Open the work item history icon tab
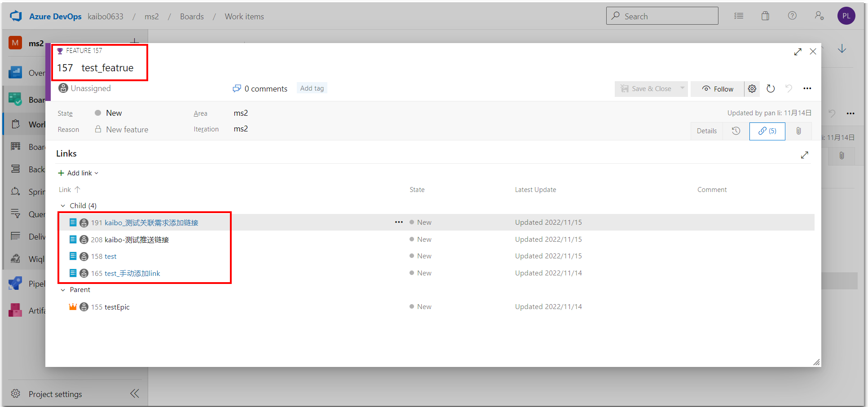868x410 pixels. (x=736, y=131)
